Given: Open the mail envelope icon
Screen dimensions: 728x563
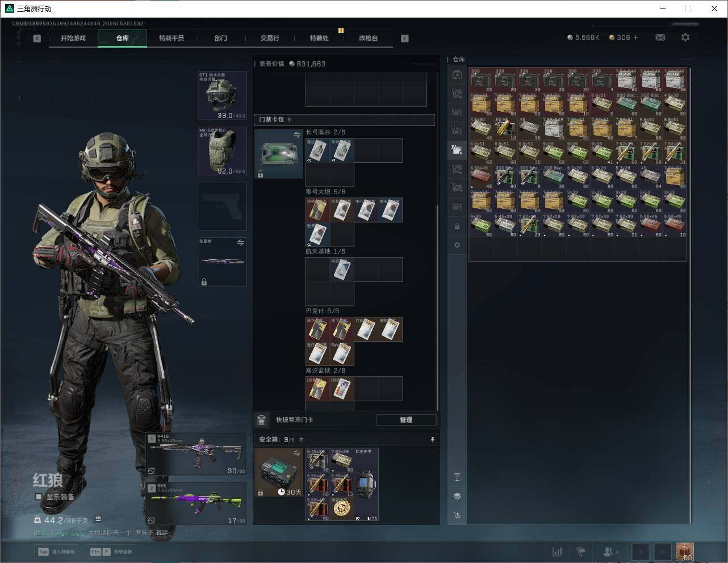Looking at the screenshot, I should click(x=660, y=37).
